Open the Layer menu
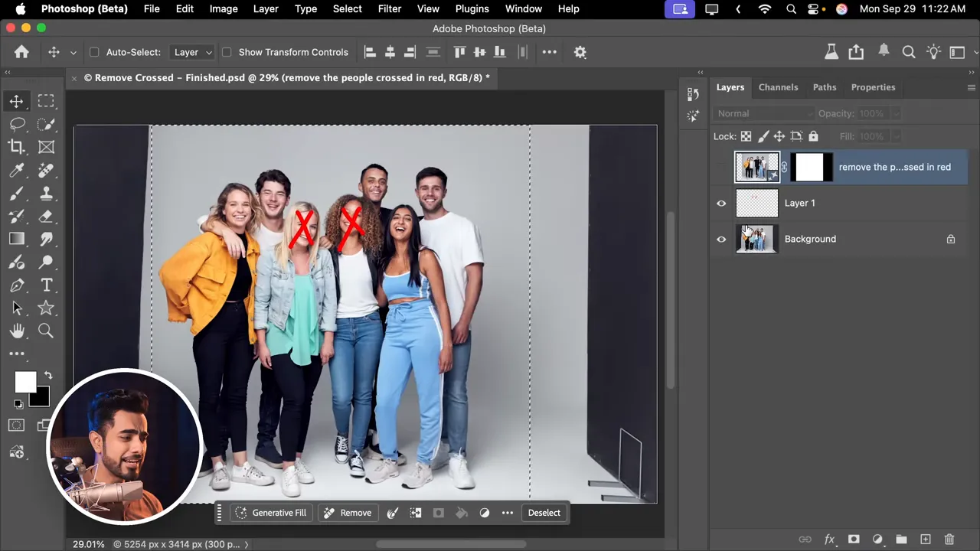980x551 pixels. [x=266, y=8]
